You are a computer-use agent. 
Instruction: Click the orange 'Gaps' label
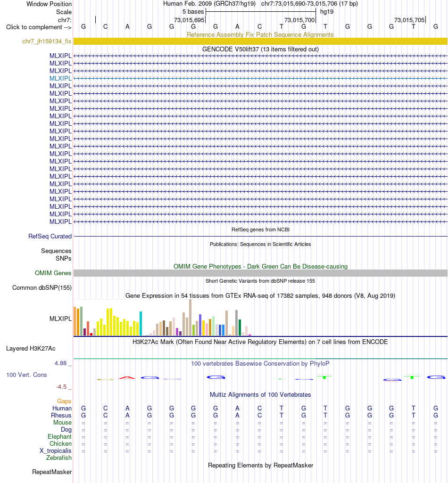click(x=64, y=401)
